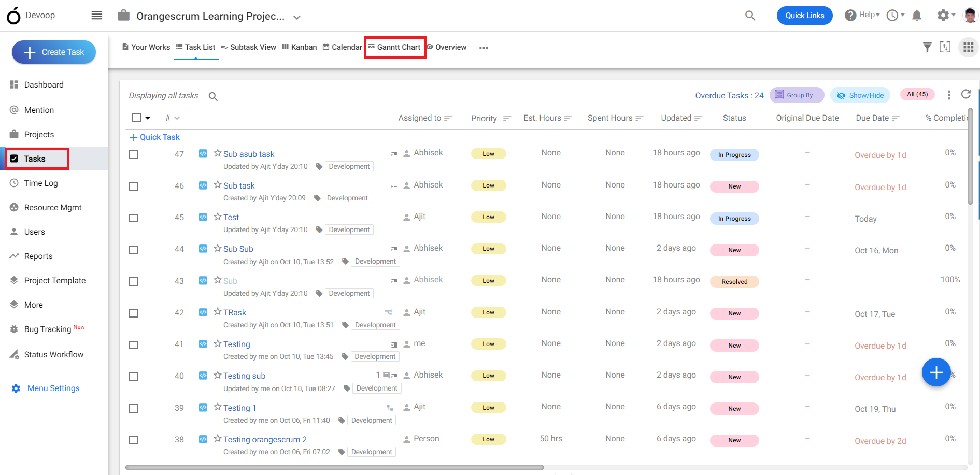Viewport: 980px width, 475px height.
Task: Check the box for task 41
Action: click(x=133, y=345)
